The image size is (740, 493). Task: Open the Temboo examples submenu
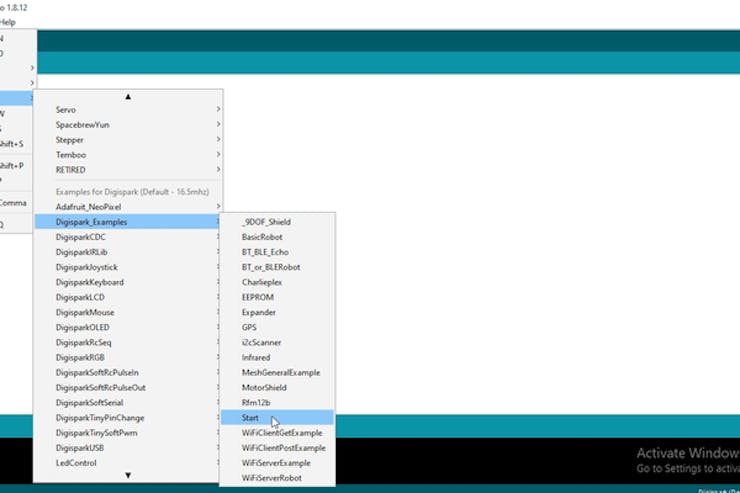click(128, 155)
